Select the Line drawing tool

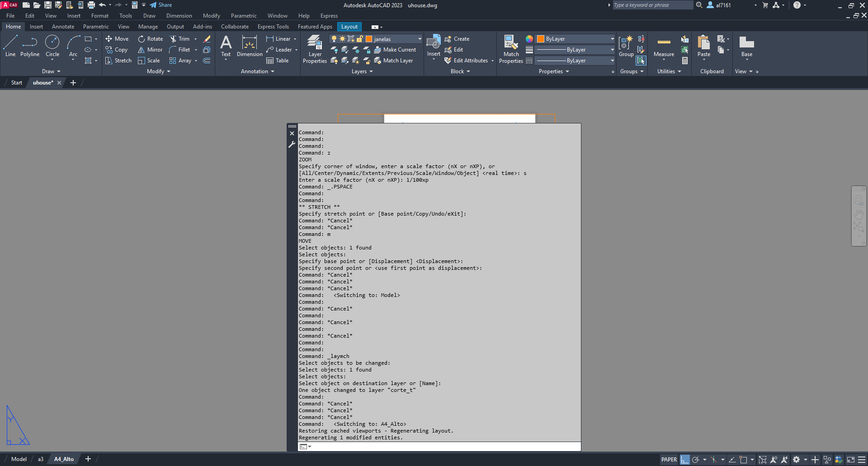[x=10, y=46]
